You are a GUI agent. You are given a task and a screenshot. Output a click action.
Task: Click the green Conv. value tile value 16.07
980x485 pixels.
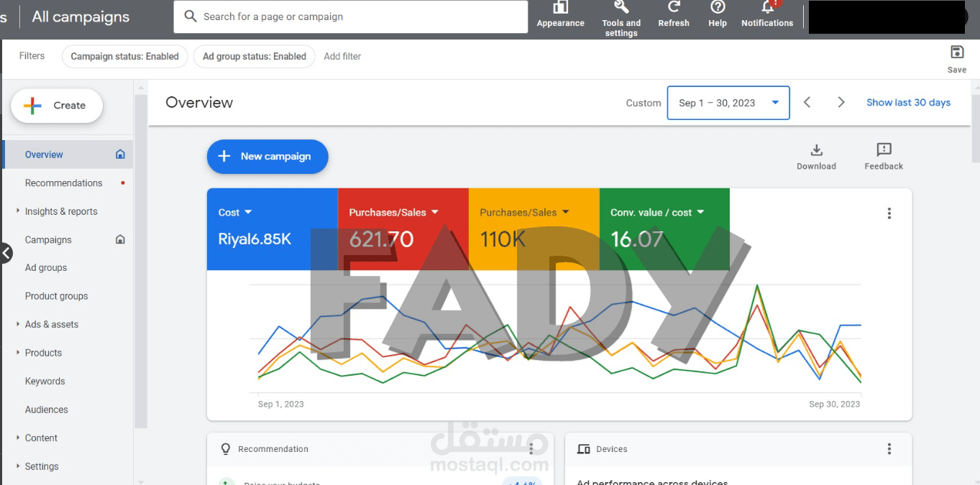[636, 239]
